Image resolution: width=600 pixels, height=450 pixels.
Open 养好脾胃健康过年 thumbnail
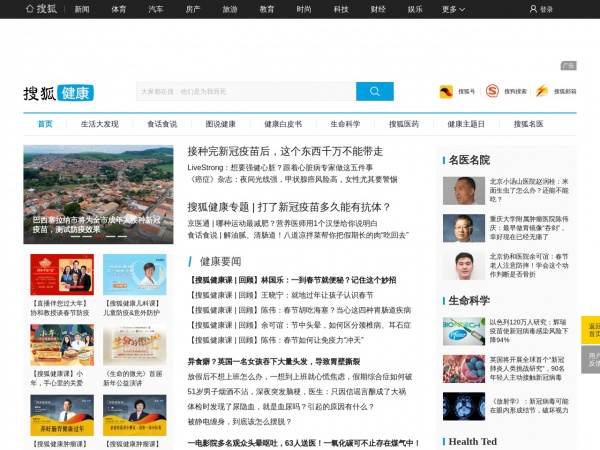pos(62,415)
